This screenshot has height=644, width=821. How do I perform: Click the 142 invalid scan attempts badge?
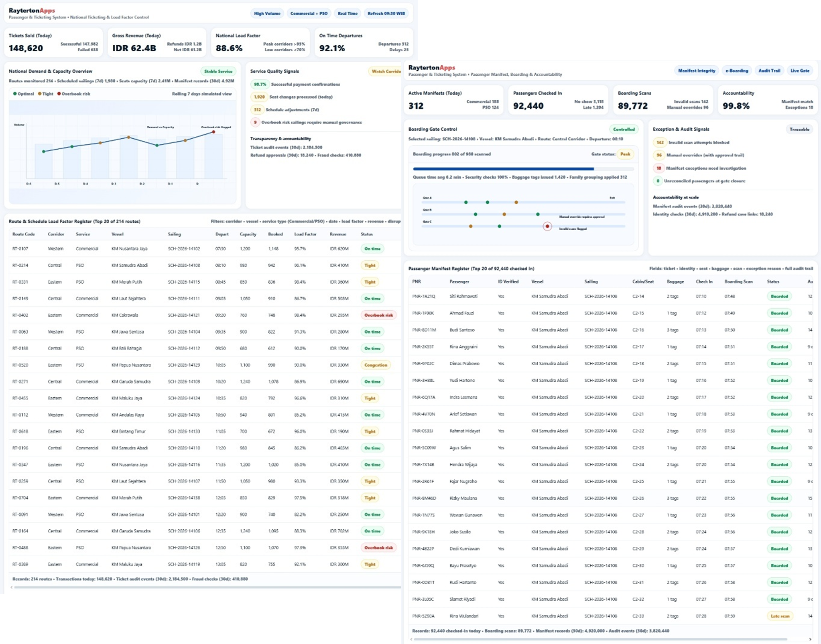(660, 142)
